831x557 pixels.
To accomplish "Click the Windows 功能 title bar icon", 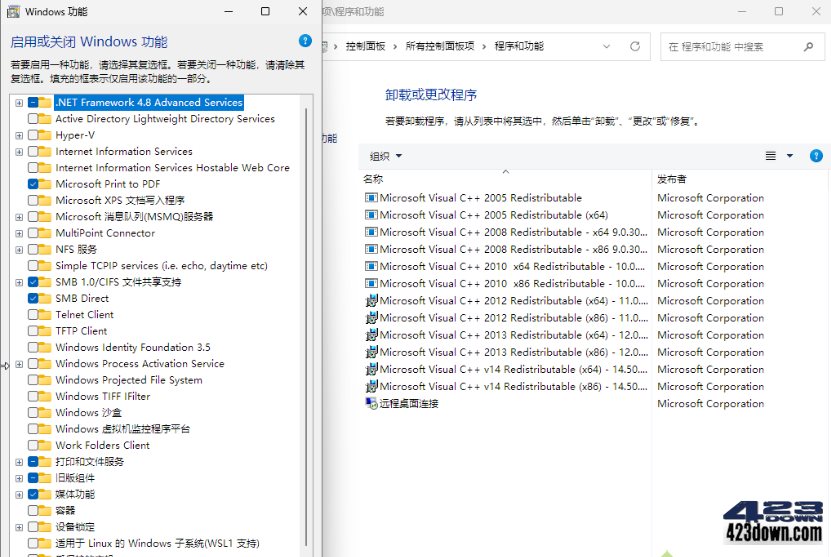I will coord(13,11).
